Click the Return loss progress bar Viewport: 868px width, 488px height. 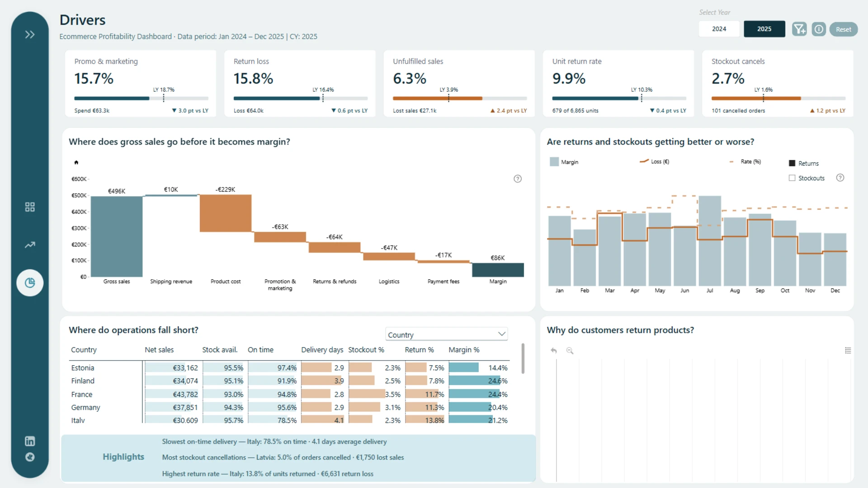coord(301,99)
